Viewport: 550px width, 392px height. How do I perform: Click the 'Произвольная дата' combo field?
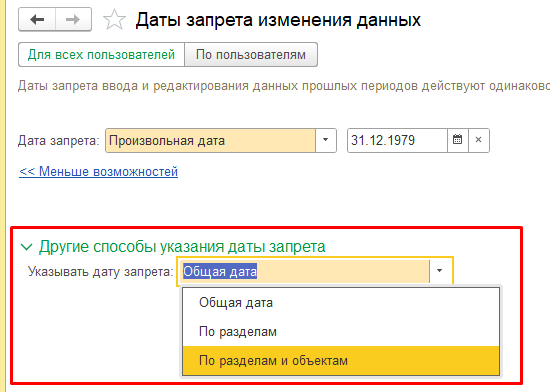210,140
